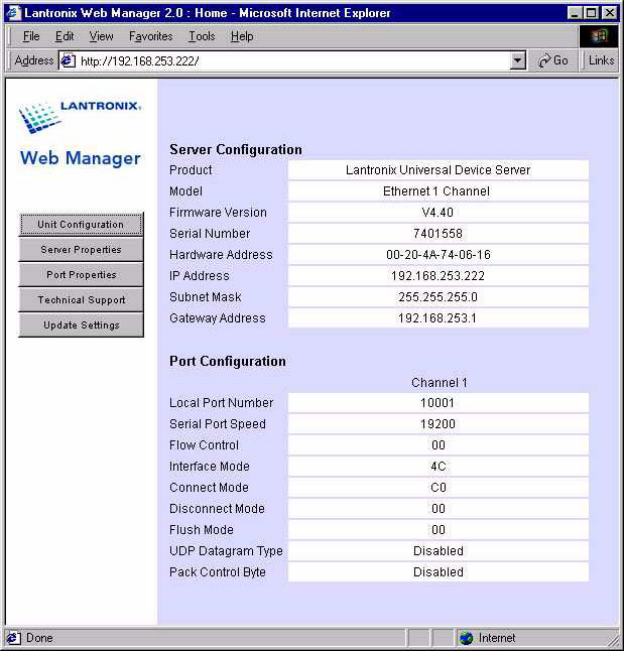
Task: Click the Hardware Address label
Action: (221, 255)
